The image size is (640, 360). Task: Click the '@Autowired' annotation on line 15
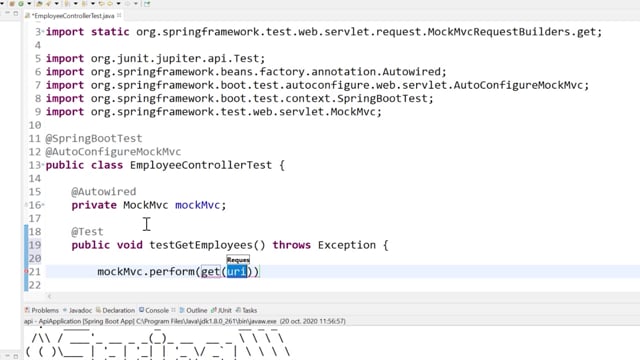click(104, 192)
